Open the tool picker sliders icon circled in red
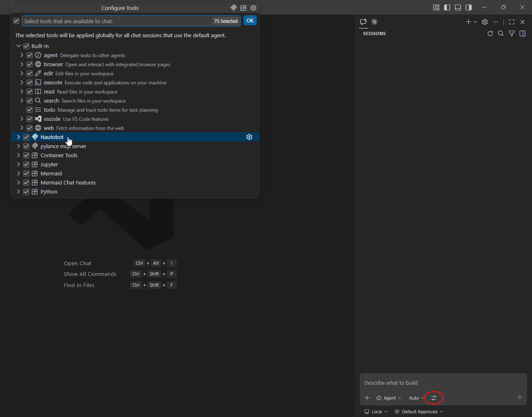This screenshot has height=417, width=532. 433,398
